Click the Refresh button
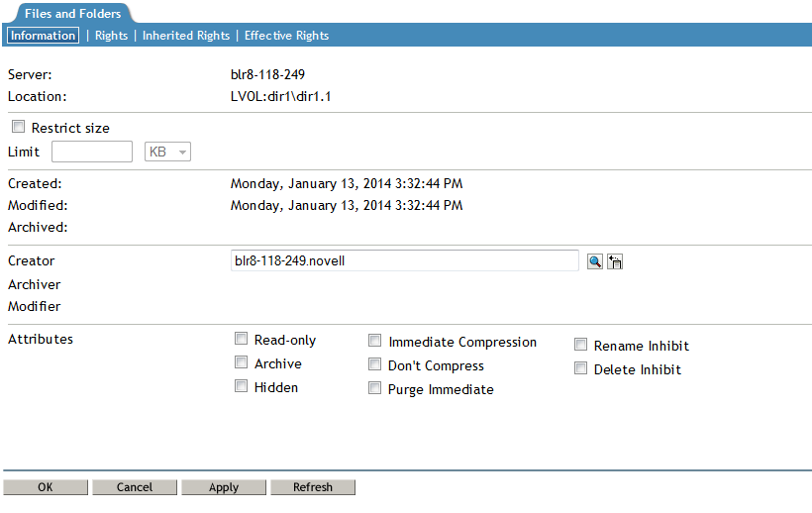Image resolution: width=812 pixels, height=513 pixels. point(313,487)
